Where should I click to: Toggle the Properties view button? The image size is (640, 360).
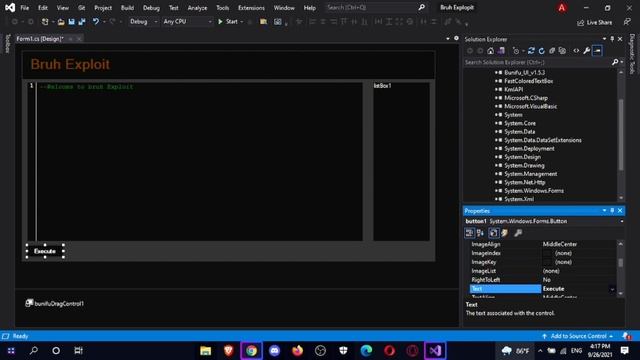tap(493, 233)
